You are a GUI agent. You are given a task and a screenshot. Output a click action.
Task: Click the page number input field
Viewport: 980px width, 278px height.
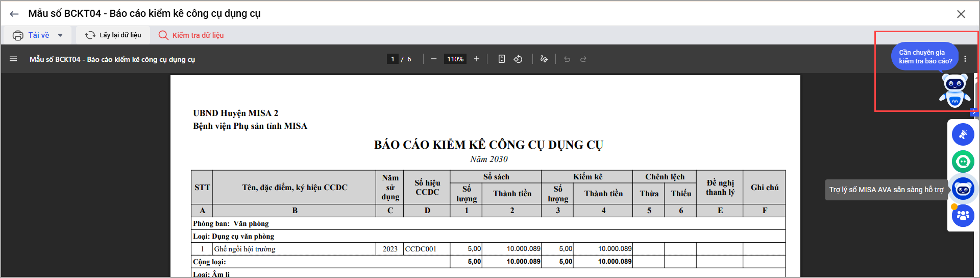point(393,59)
